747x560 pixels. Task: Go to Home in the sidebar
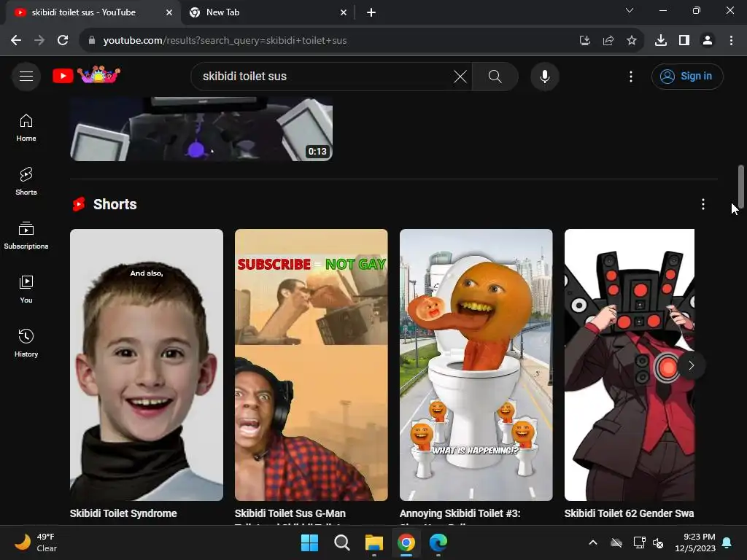pyautogui.click(x=26, y=128)
